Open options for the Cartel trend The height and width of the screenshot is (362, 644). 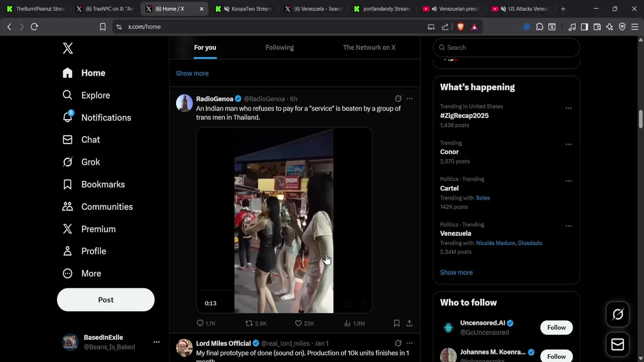[569, 181]
